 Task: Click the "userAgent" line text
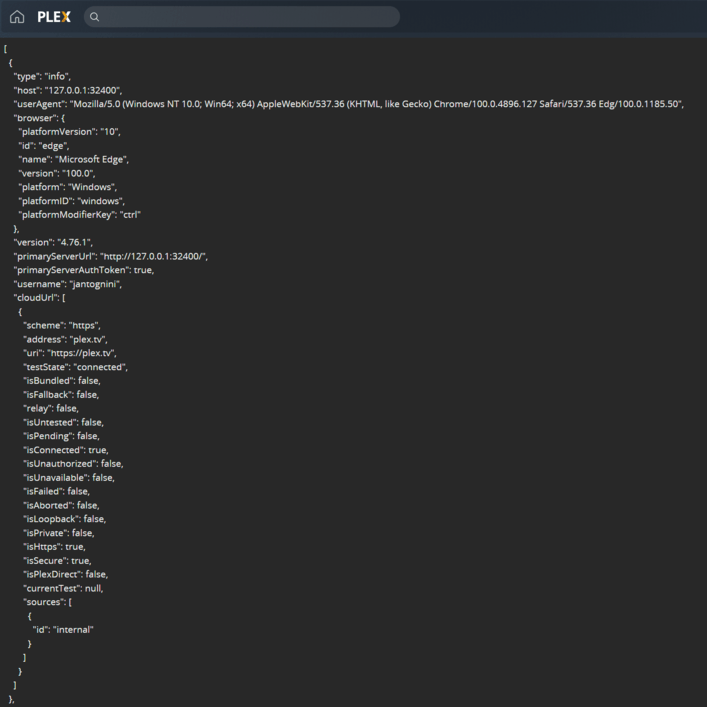tap(349, 104)
